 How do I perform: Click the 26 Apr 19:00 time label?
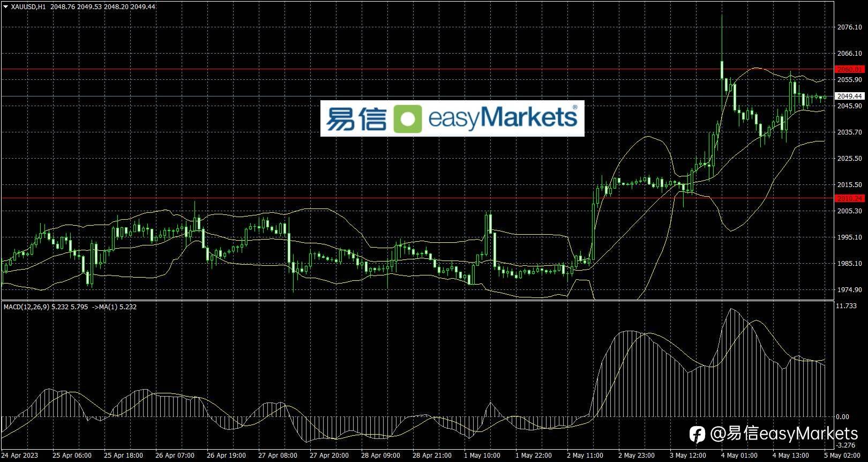226,456
